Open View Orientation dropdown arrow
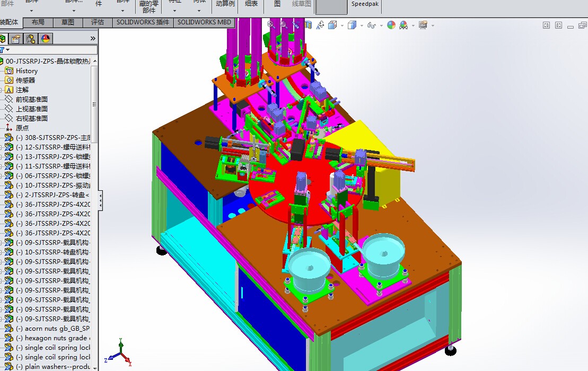The width and height of the screenshot is (588, 371). [342, 25]
